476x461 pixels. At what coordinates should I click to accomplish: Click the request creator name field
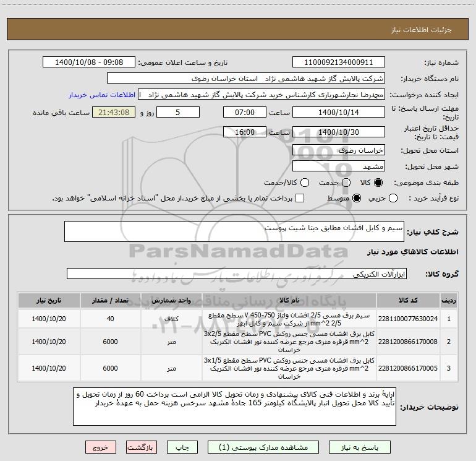261,94
